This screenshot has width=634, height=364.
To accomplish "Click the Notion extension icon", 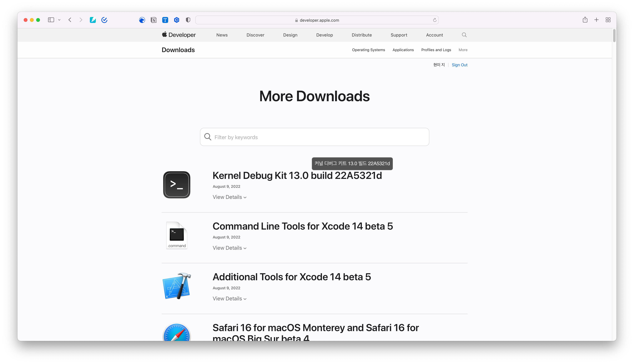I will 154,20.
